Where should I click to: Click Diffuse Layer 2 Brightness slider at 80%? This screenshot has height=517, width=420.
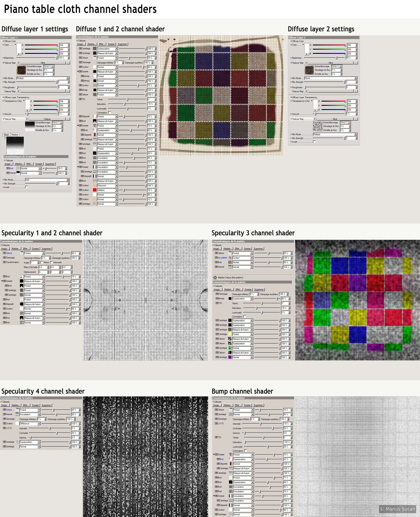[x=337, y=58]
